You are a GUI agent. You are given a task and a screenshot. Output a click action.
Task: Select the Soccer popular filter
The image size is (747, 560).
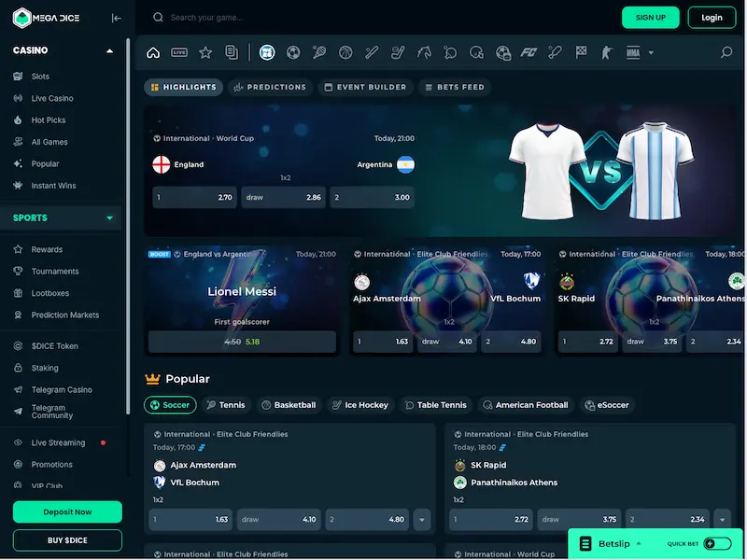point(170,405)
